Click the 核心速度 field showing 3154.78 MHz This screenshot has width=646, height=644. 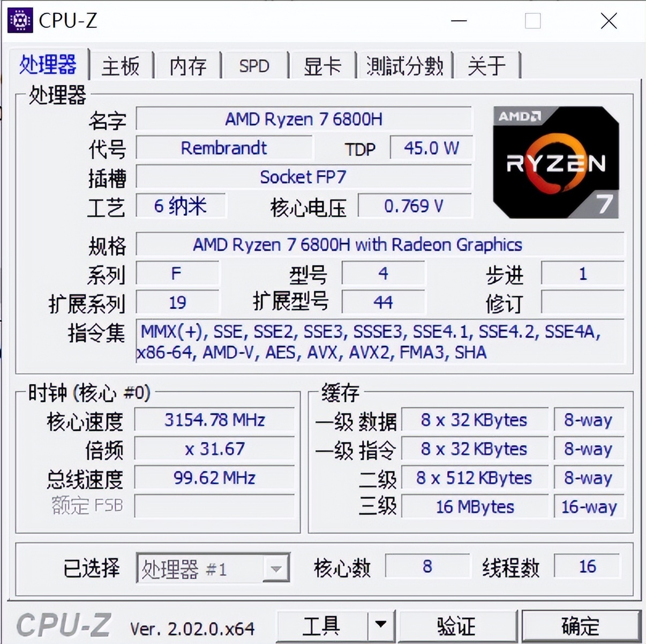(214, 420)
